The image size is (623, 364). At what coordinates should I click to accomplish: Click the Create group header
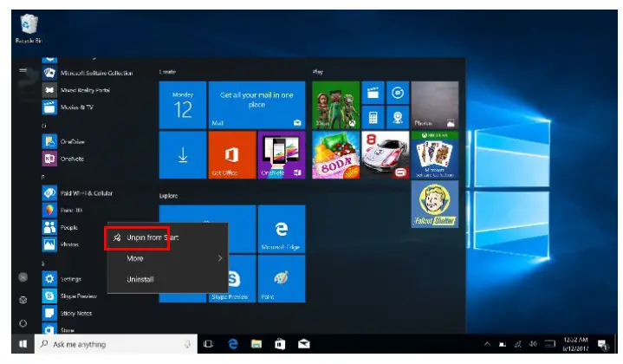point(167,72)
